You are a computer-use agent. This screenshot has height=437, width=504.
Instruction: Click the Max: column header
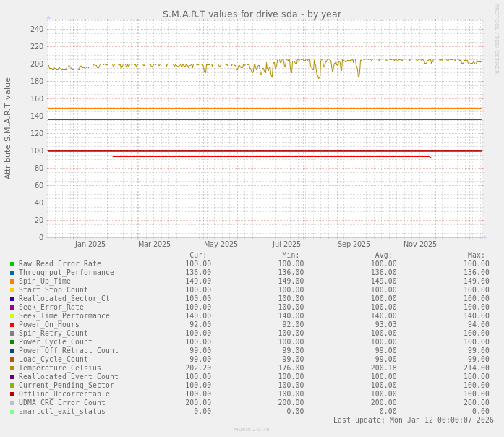[x=476, y=255]
